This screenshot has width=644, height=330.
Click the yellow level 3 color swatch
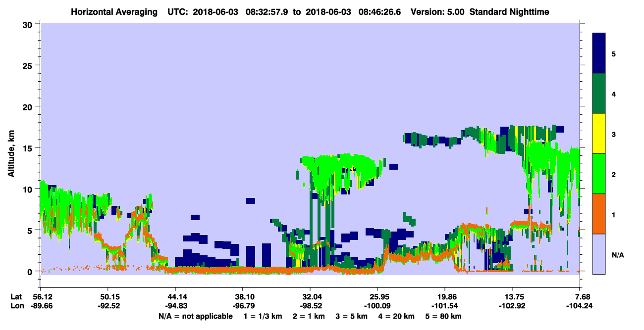[599, 134]
